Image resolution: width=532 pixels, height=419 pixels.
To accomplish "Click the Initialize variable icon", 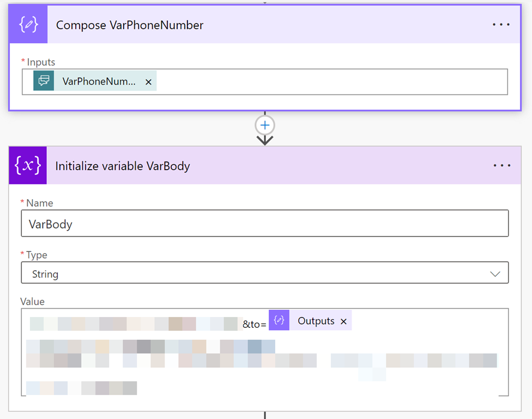I will 28,166.
